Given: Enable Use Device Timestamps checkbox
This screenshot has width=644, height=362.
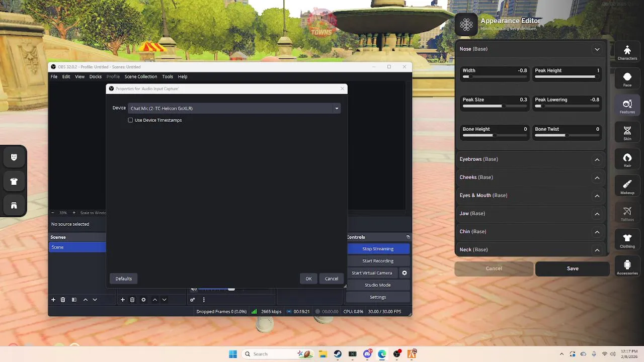Looking at the screenshot, I should (x=130, y=120).
